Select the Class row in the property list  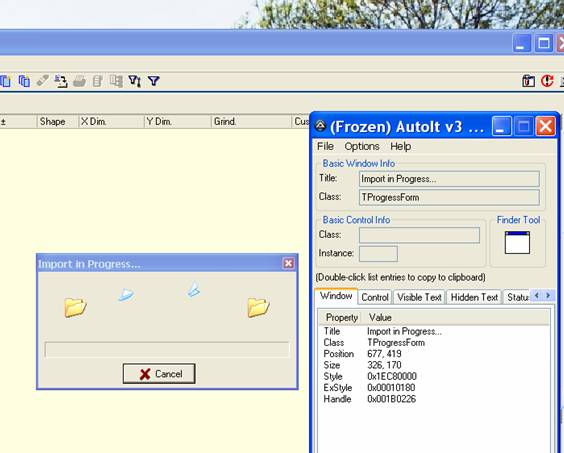pyautogui.click(x=434, y=343)
